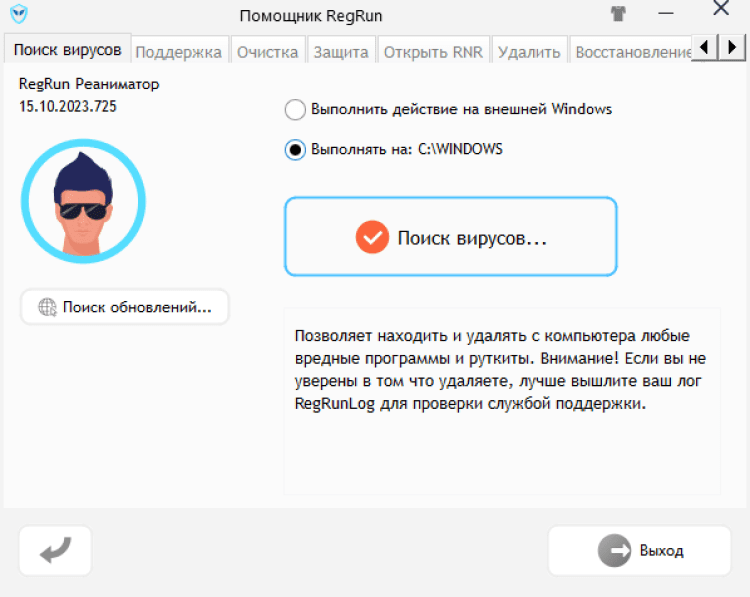Click the description text about руткиты
Screen dimensions: 750x597
[x=500, y=369]
